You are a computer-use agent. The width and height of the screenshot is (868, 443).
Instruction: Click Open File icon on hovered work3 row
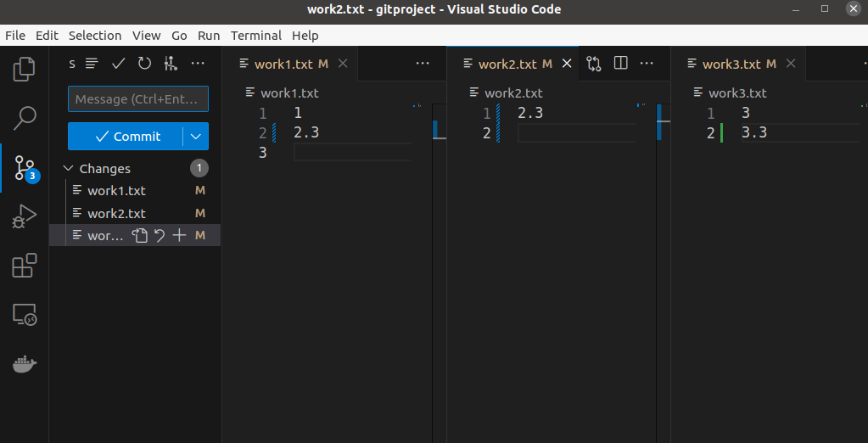click(x=139, y=236)
